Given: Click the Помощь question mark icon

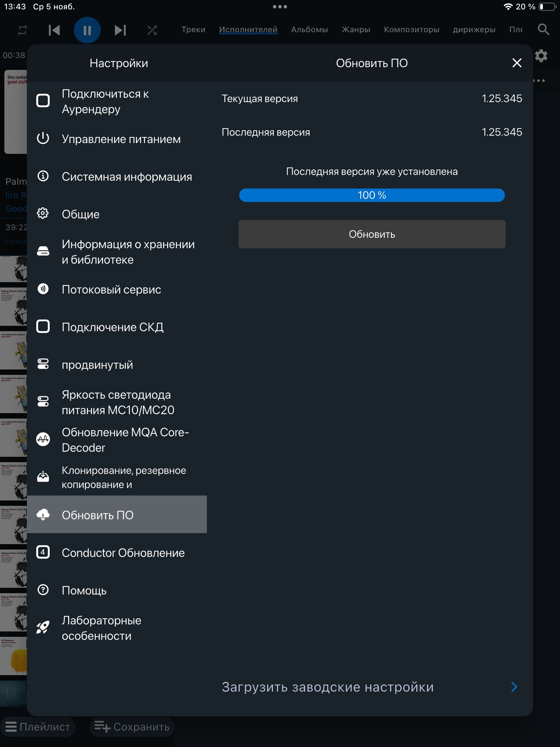Looking at the screenshot, I should point(43,590).
